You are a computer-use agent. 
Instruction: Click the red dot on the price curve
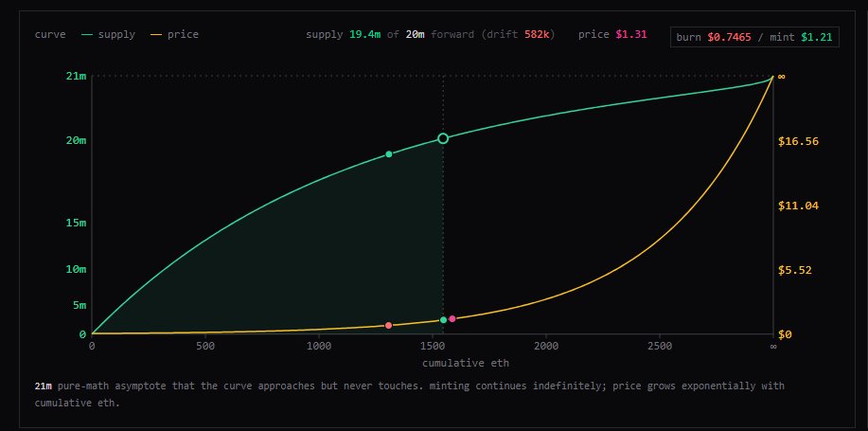[389, 325]
